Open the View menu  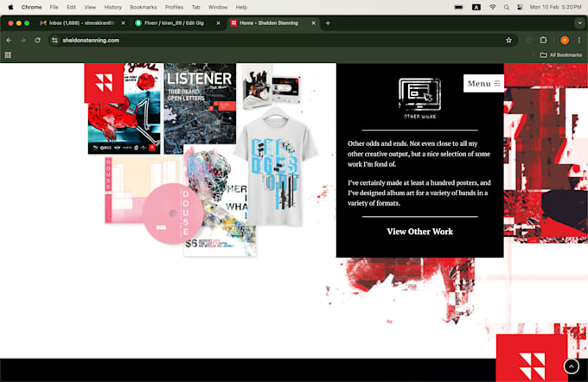(90, 7)
